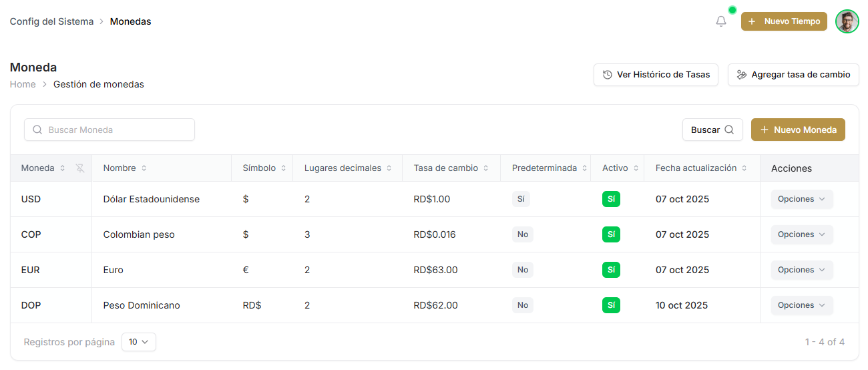Clear filter icon in Moneda column header
The image size is (868, 370).
click(x=80, y=168)
